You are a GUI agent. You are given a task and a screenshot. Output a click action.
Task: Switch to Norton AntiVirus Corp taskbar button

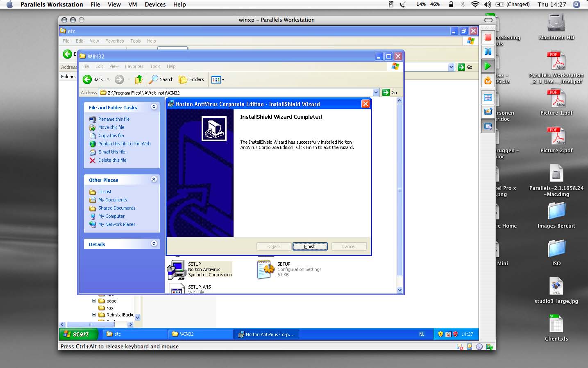pyautogui.click(x=266, y=334)
